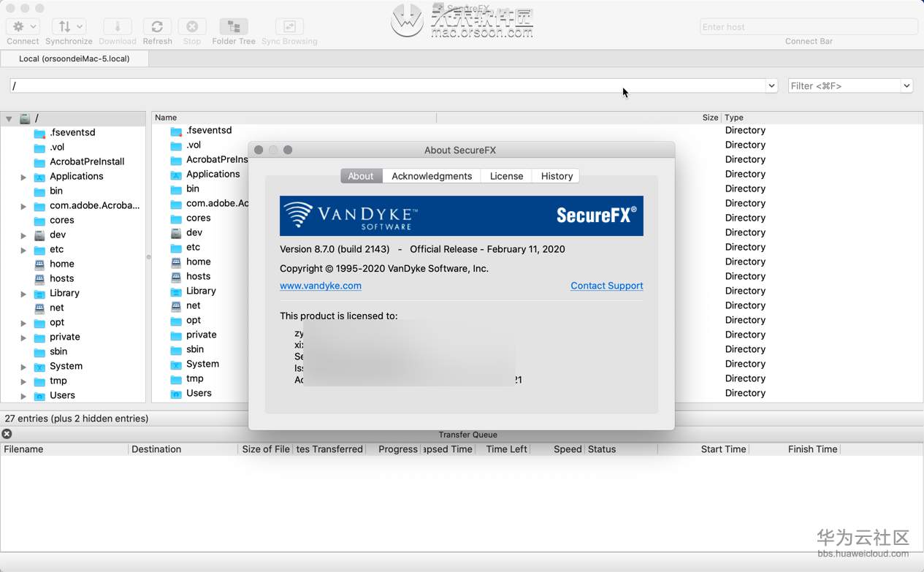Expand the private tree node
924x572 pixels.
[x=23, y=338]
